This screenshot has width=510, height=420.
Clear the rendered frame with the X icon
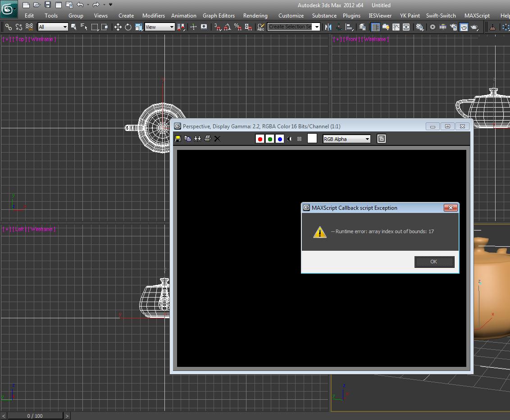(x=217, y=139)
